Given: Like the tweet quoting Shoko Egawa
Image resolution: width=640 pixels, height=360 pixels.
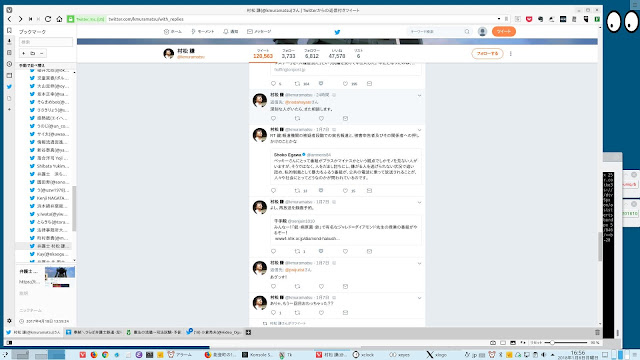Looking at the screenshot, I should coord(345,191).
